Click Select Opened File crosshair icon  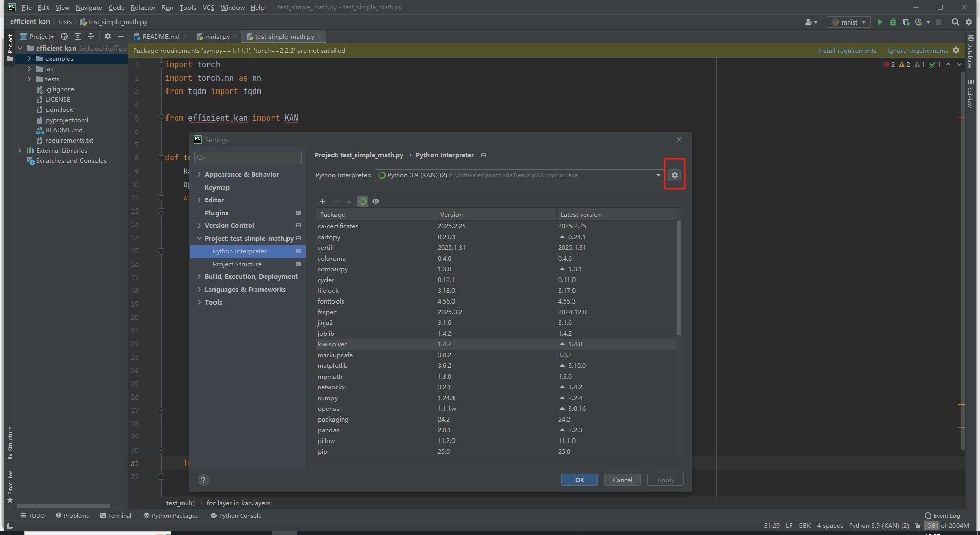(64, 36)
